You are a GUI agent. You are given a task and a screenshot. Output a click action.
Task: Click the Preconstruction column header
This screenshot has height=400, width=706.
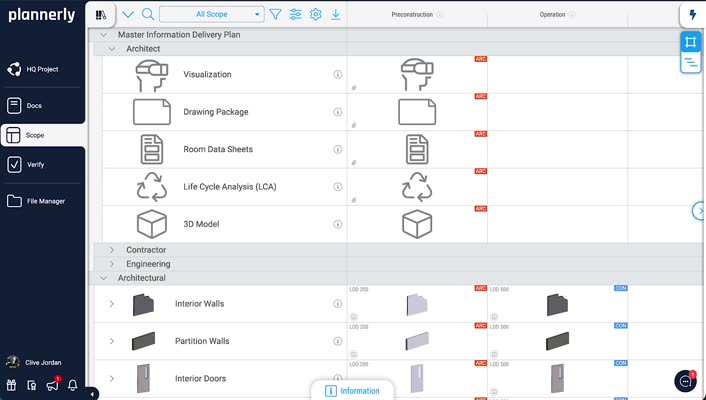pyautogui.click(x=412, y=14)
